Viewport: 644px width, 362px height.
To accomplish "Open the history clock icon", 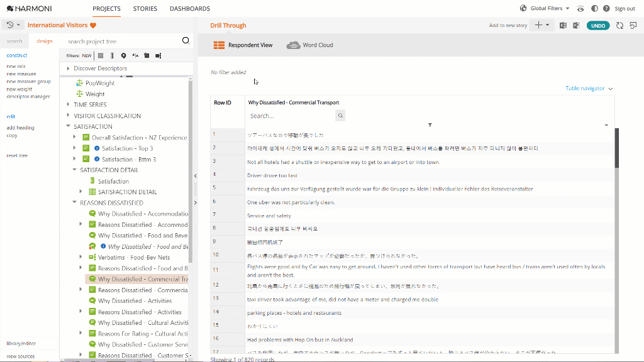I will [10, 25].
